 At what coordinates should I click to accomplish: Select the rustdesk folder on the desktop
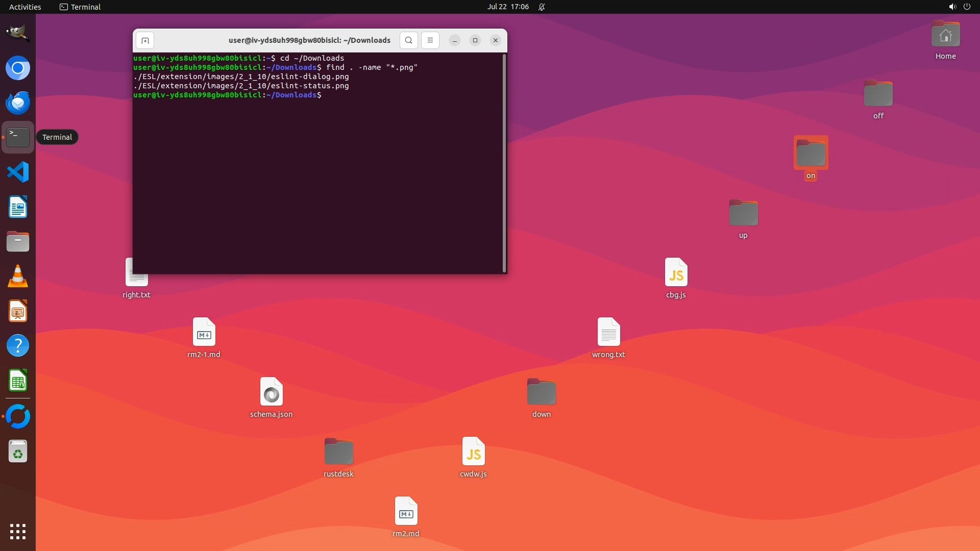pyautogui.click(x=338, y=452)
